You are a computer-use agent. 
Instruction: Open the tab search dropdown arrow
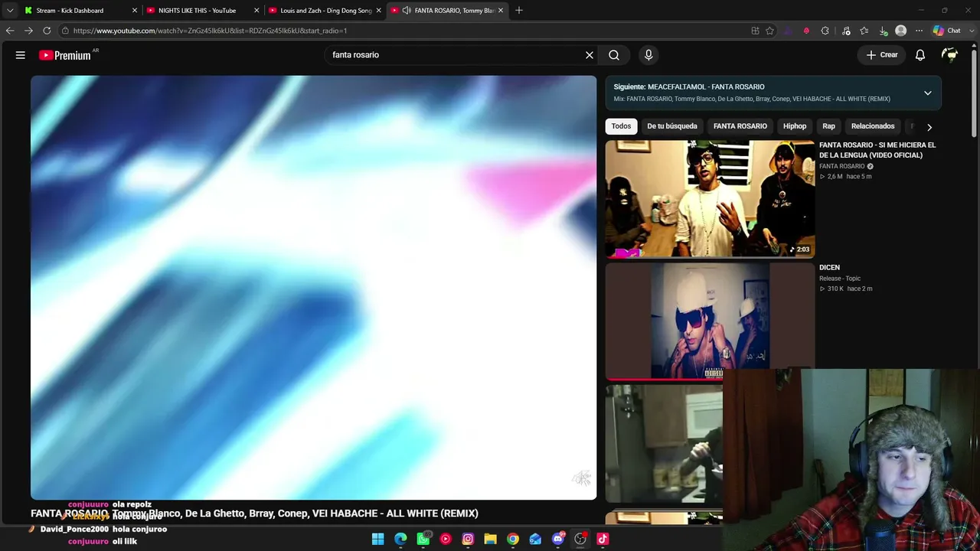[x=10, y=11]
